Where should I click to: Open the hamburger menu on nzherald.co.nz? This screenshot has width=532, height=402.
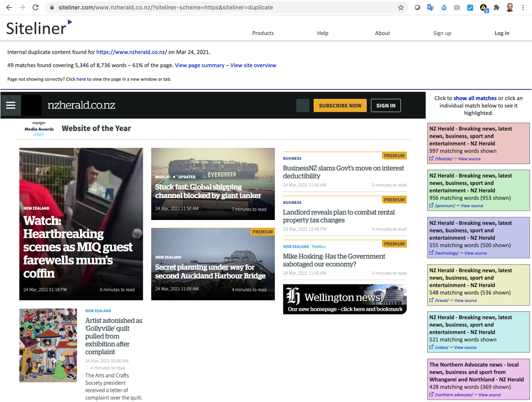(x=10, y=105)
